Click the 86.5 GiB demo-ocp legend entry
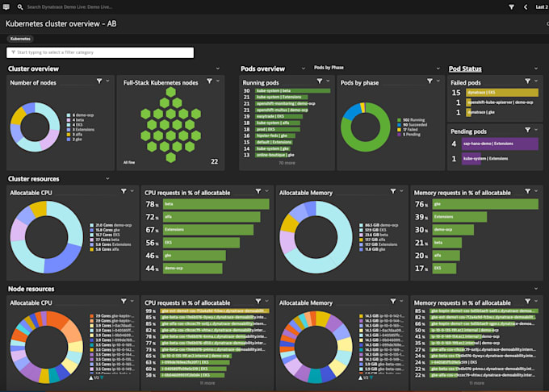This screenshot has width=549, height=392. point(379,225)
